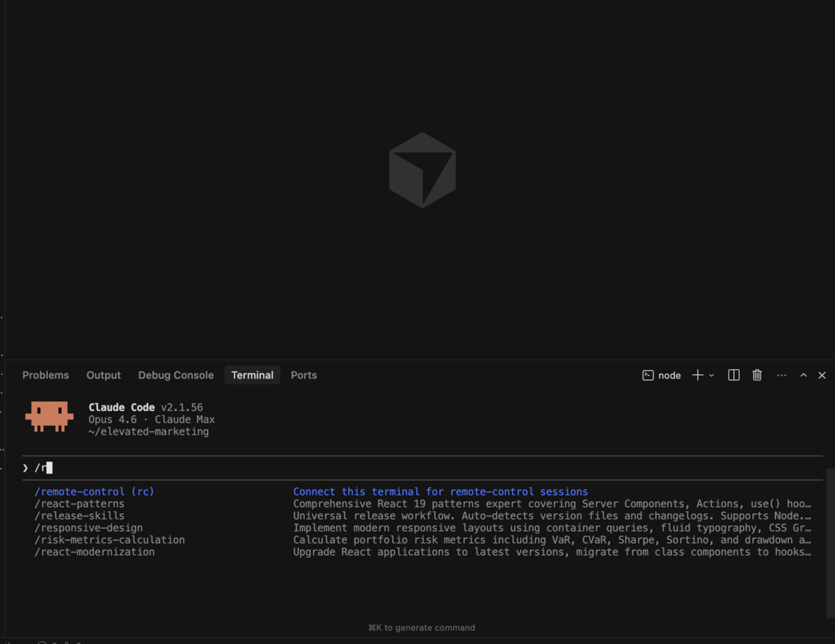Click the Claude Code mascot icon

(x=49, y=417)
